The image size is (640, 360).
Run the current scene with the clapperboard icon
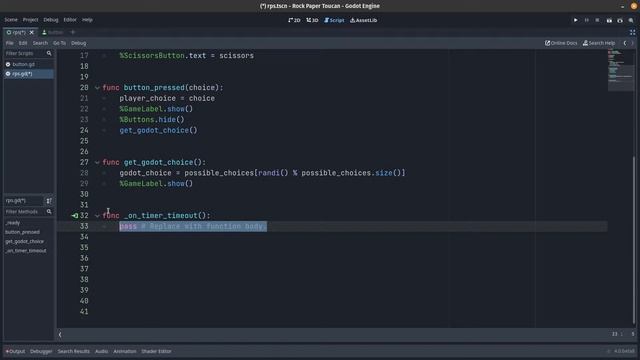click(x=609, y=20)
